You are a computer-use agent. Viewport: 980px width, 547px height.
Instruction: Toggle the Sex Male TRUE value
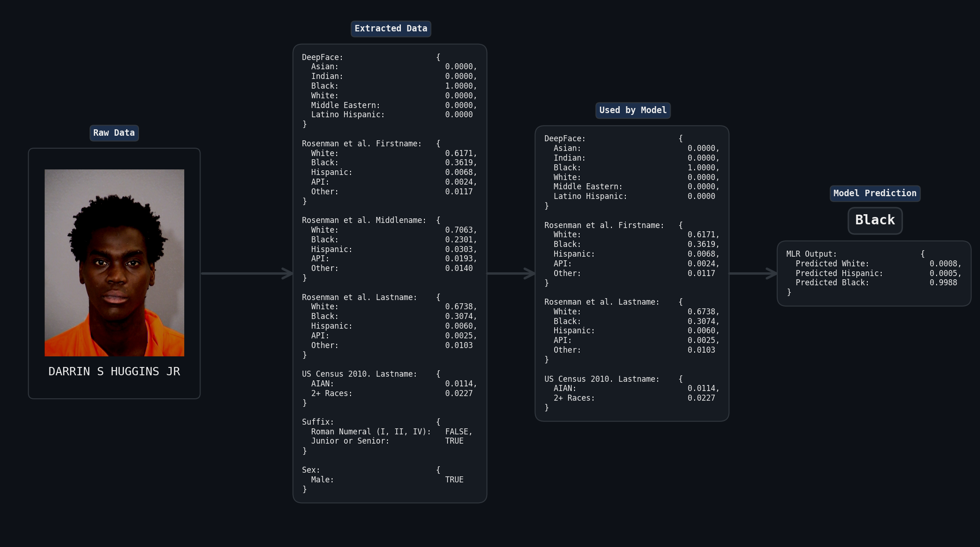pos(454,479)
